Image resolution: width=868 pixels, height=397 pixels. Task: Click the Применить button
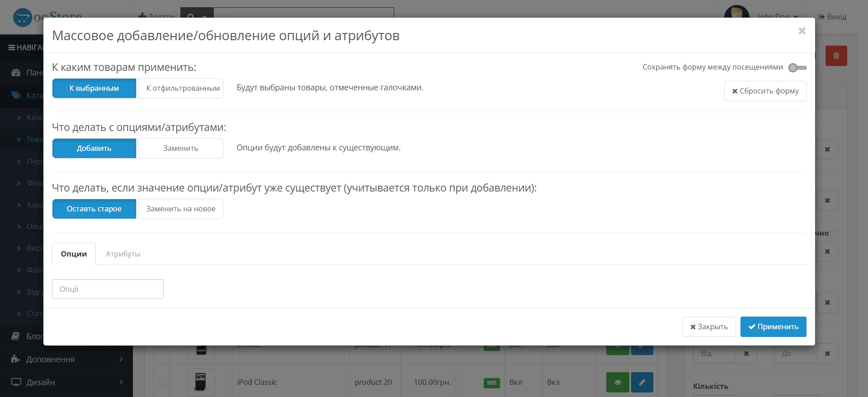(773, 327)
